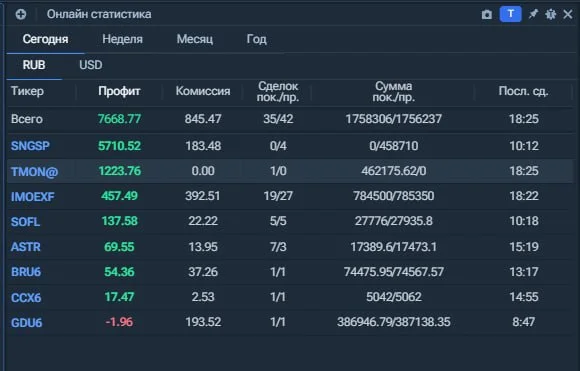
Task: Click IMOEXF sum 784500/785350
Action: (x=394, y=196)
